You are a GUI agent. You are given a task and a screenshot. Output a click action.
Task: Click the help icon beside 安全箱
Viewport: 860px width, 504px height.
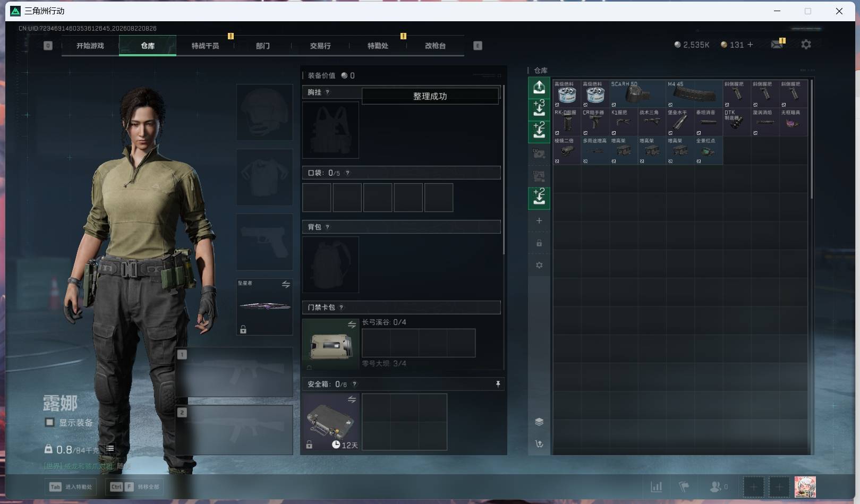coord(354,385)
